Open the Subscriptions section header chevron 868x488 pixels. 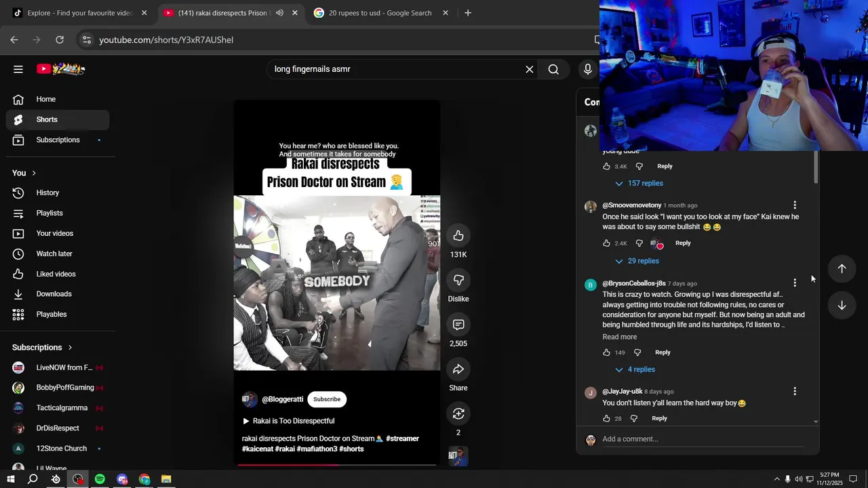click(x=70, y=348)
